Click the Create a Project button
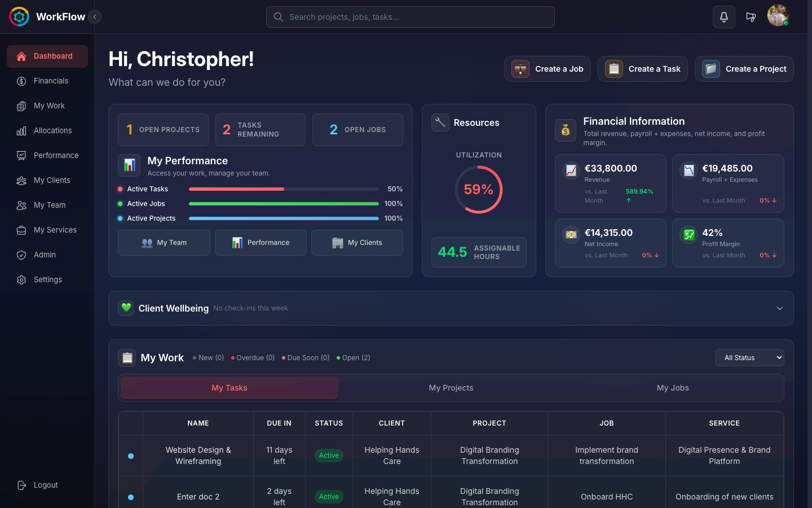Image resolution: width=812 pixels, height=508 pixels. point(744,69)
